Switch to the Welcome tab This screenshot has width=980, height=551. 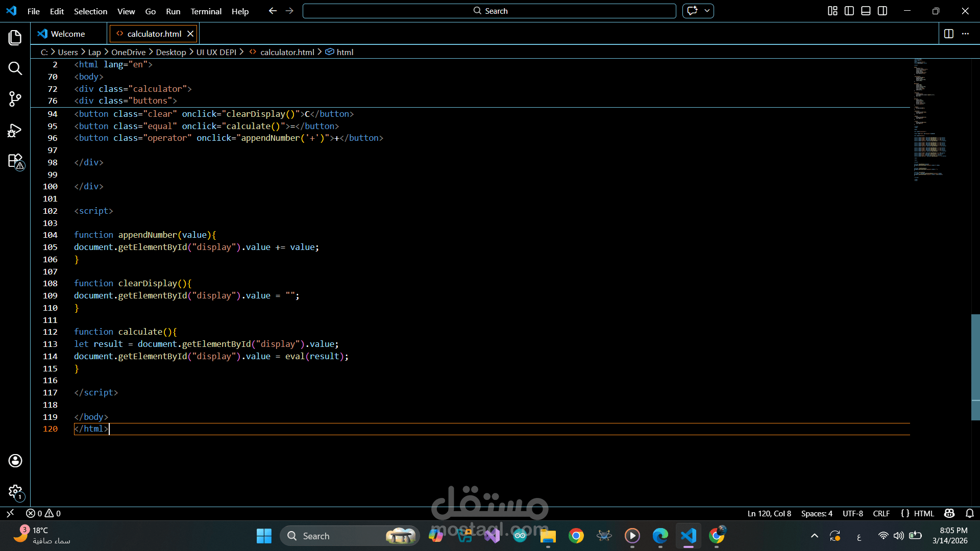pos(67,34)
